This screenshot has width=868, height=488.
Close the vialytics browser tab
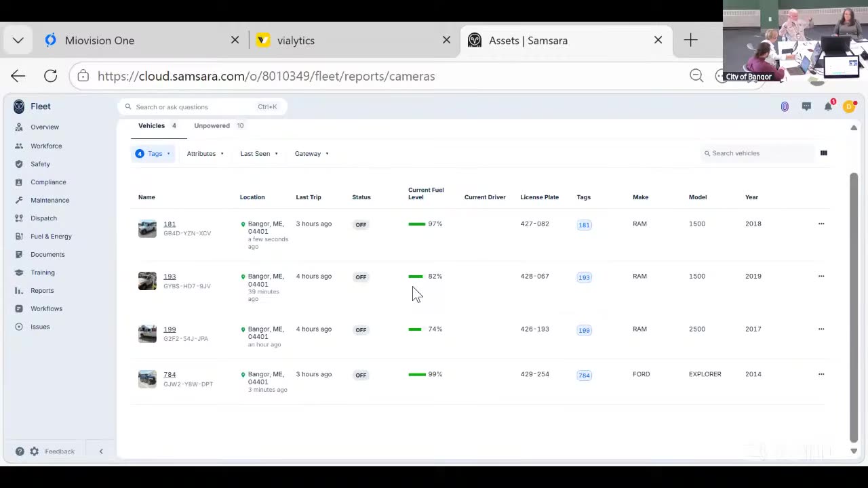pyautogui.click(x=446, y=41)
